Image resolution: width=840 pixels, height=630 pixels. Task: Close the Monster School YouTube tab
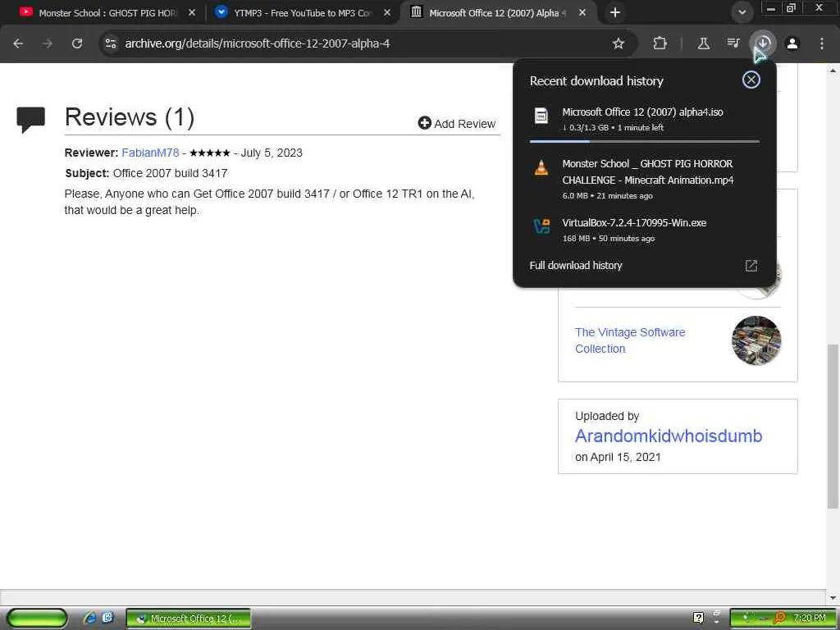(x=192, y=12)
